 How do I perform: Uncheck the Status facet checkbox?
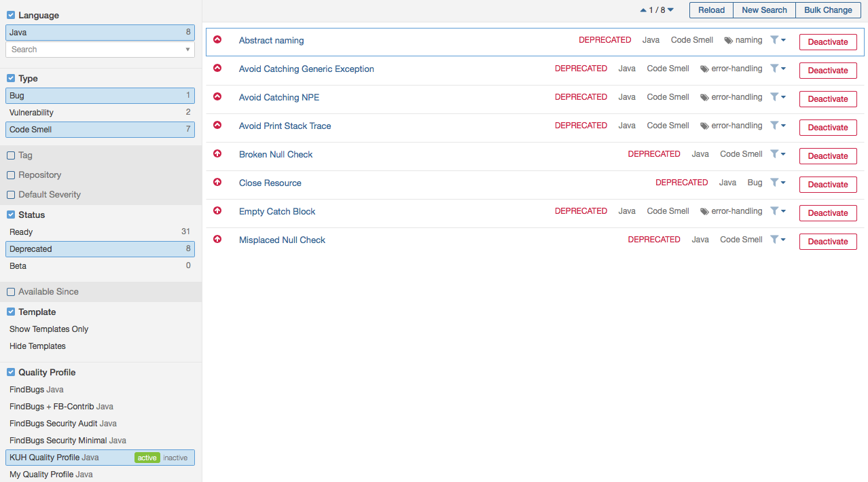point(11,215)
